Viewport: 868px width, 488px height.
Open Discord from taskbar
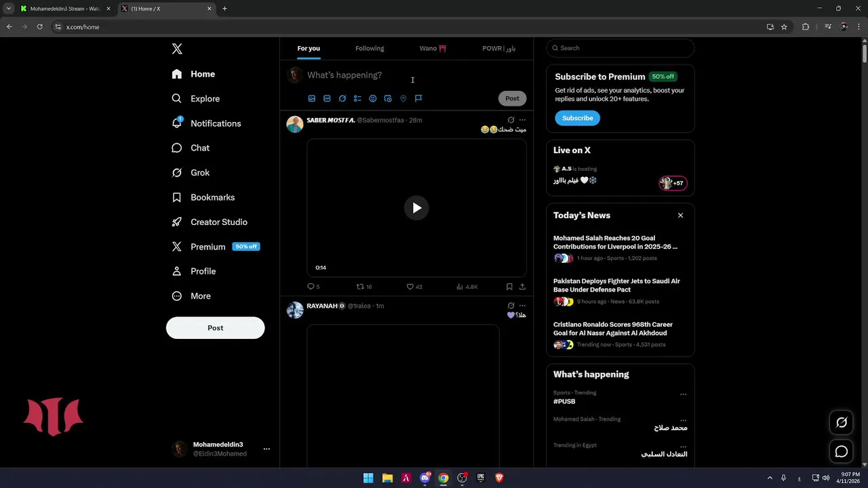coord(425,478)
